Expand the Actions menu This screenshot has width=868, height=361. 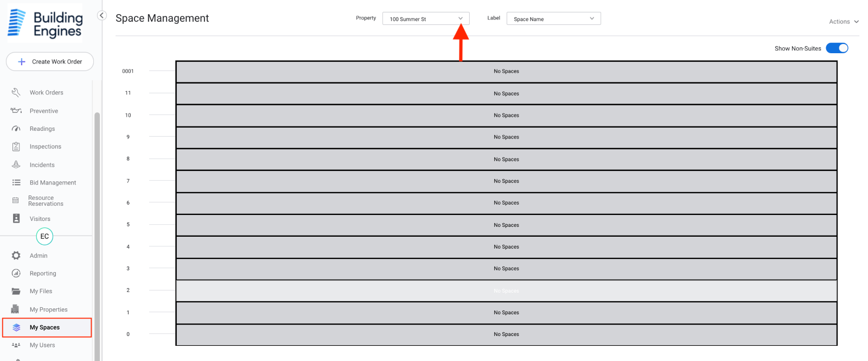point(844,22)
